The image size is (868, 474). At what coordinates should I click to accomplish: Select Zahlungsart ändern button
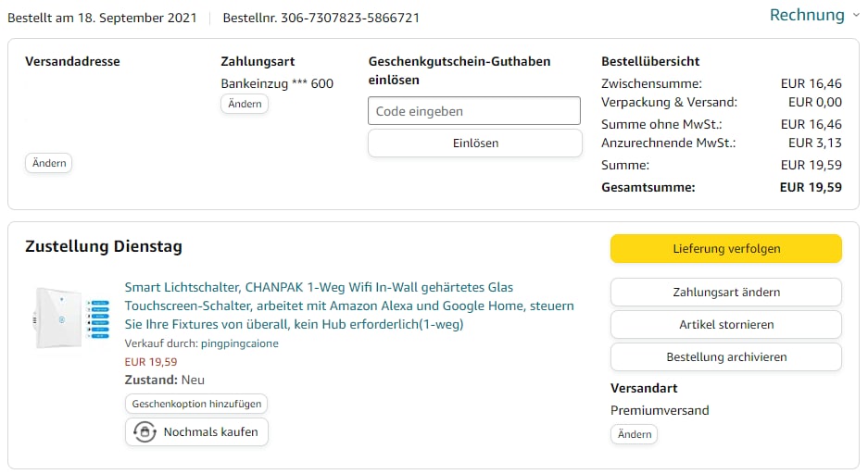725,293
